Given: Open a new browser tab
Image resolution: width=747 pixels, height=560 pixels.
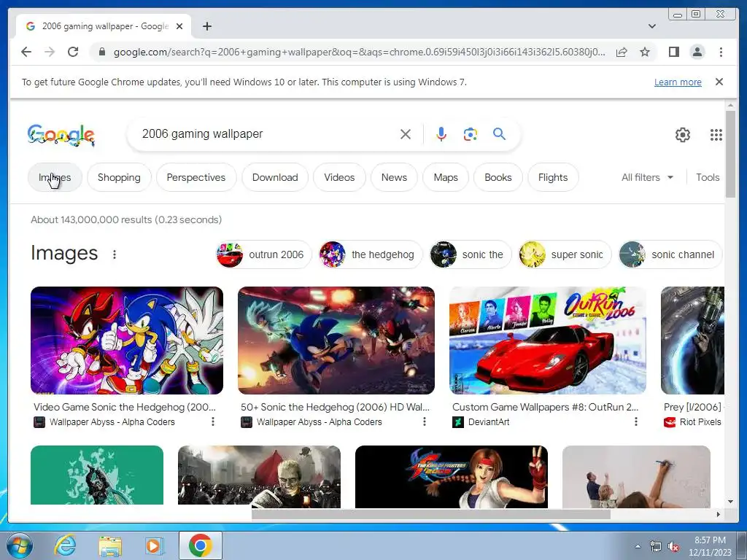Looking at the screenshot, I should tap(206, 26).
